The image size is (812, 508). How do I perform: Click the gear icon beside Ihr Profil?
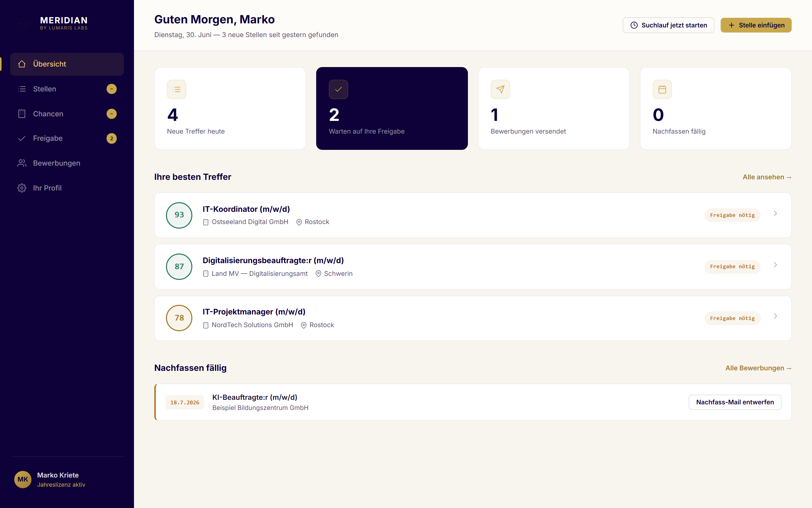pos(22,188)
